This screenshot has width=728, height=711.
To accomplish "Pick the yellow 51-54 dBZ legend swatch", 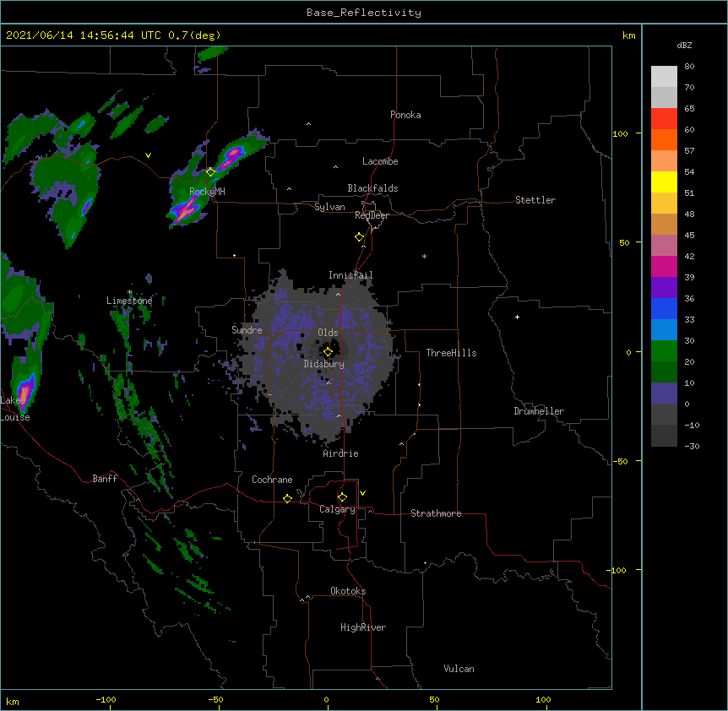I will click(x=664, y=182).
